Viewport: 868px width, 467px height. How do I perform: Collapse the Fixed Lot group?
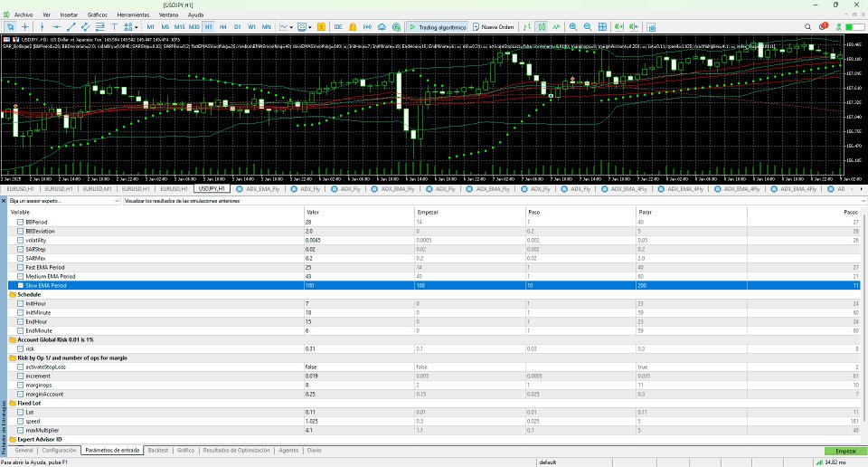pyautogui.click(x=12, y=404)
